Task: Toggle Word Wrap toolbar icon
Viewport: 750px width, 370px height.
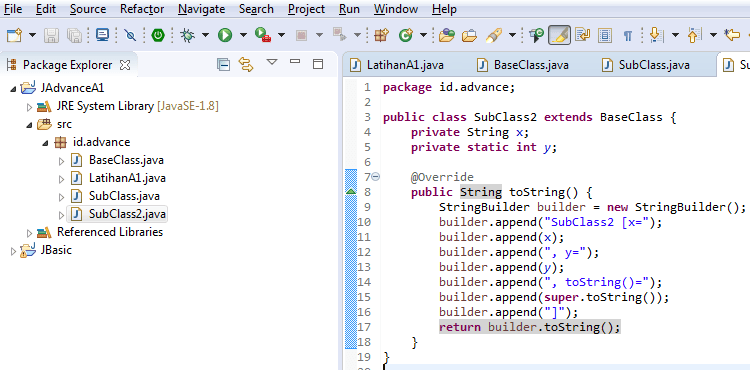Action: 583,35
